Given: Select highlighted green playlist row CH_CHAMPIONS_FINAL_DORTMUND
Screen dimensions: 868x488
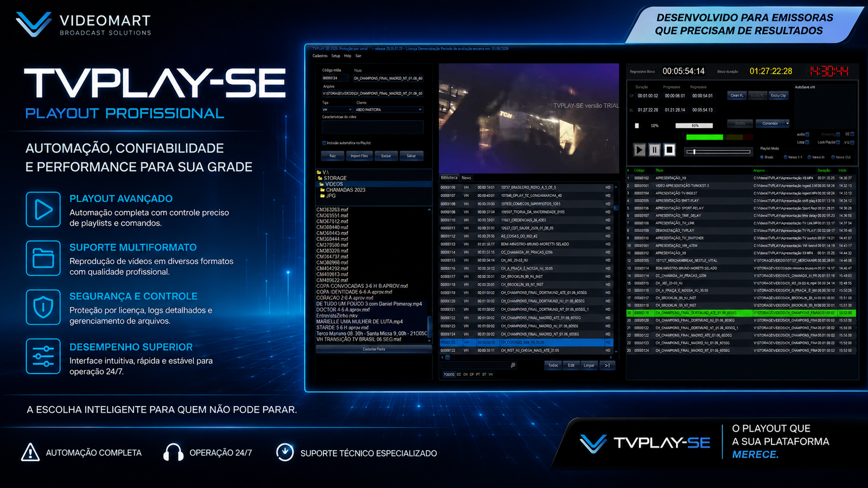Looking at the screenshot, I should pos(741,313).
